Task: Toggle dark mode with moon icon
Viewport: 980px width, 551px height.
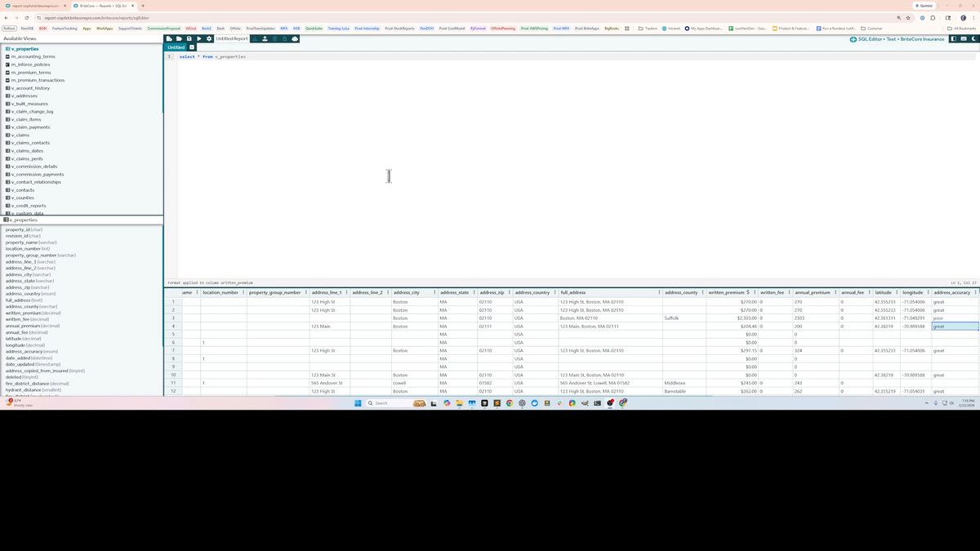Action: click(x=973, y=38)
